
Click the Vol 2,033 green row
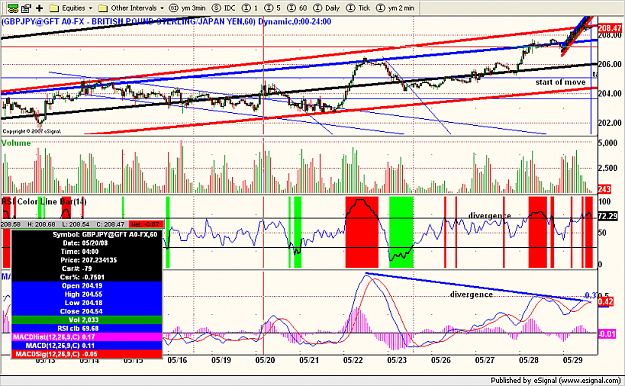(x=87, y=320)
